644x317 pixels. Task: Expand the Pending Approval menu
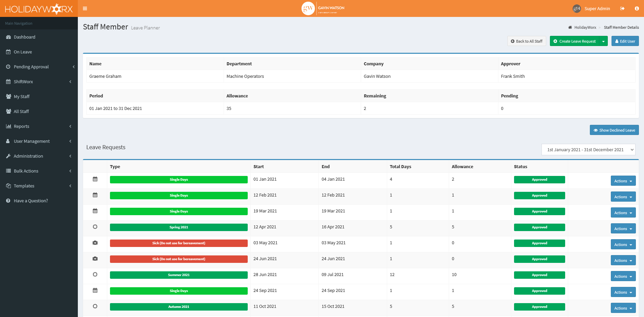(31, 67)
